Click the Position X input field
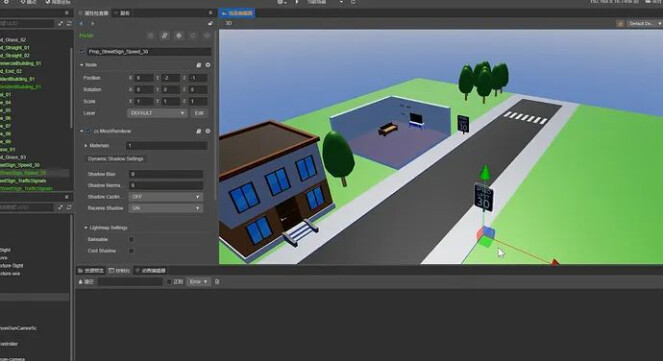 [144, 78]
